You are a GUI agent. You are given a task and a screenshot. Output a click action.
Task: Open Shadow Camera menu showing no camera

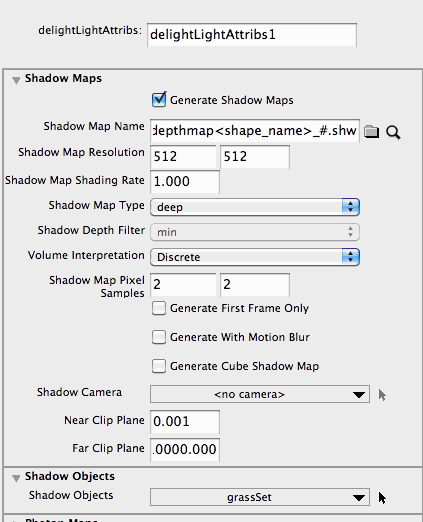[x=260, y=394]
